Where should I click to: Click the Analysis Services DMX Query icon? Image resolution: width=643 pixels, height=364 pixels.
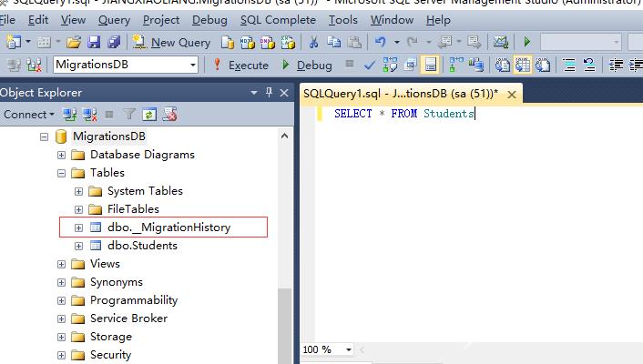(x=268, y=42)
